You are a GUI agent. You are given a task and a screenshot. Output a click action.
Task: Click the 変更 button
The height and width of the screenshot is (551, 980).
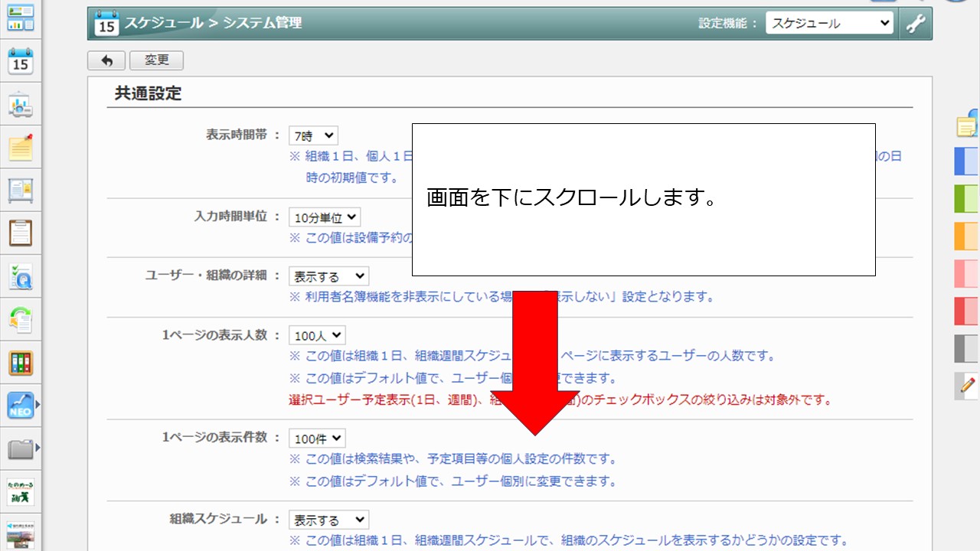pos(156,60)
